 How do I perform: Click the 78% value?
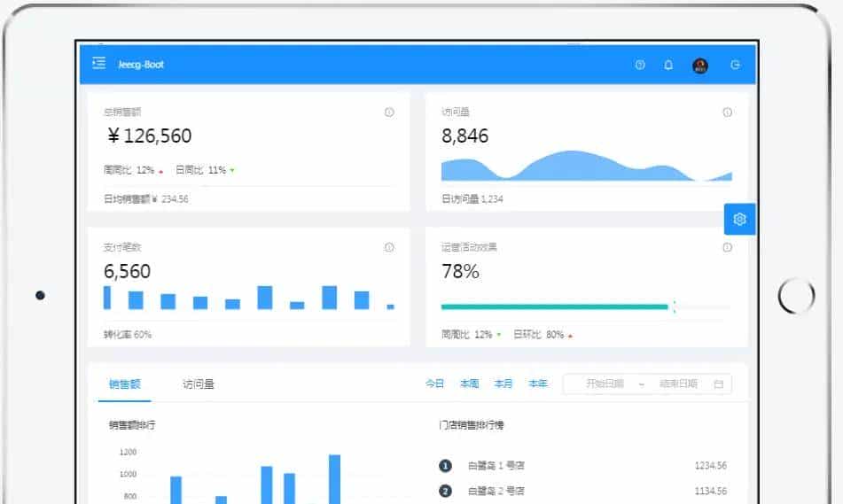(x=460, y=271)
